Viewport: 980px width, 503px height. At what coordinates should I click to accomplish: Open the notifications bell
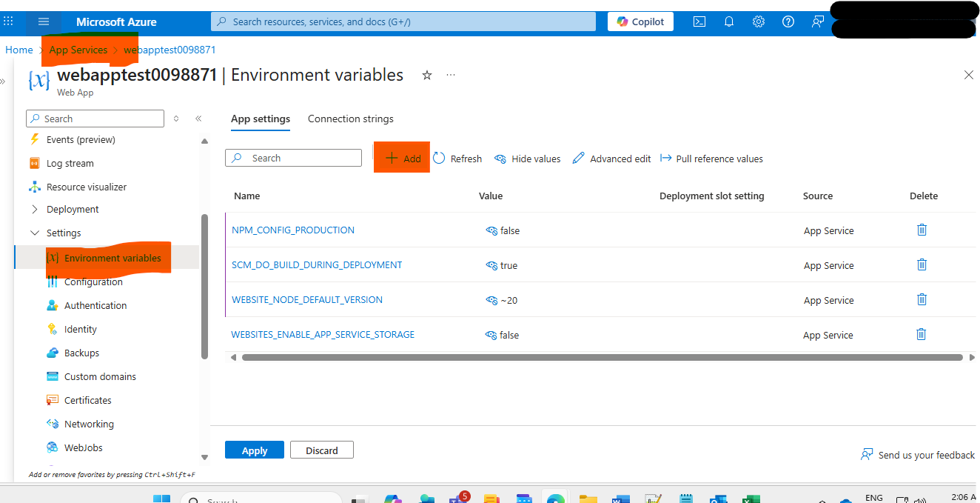click(x=728, y=21)
